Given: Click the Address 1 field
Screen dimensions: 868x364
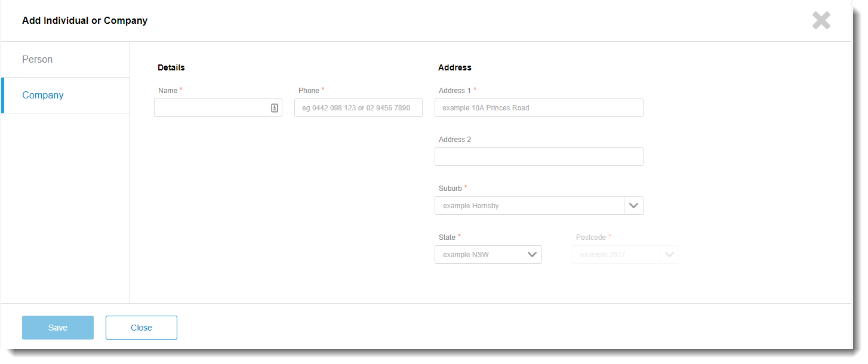Looking at the screenshot, I should pyautogui.click(x=539, y=108).
